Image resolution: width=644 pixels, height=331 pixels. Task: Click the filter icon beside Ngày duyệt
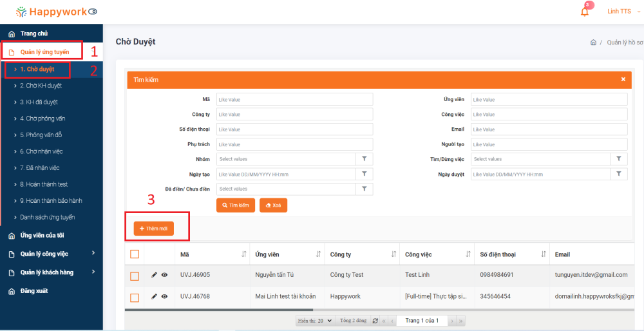pos(619,175)
